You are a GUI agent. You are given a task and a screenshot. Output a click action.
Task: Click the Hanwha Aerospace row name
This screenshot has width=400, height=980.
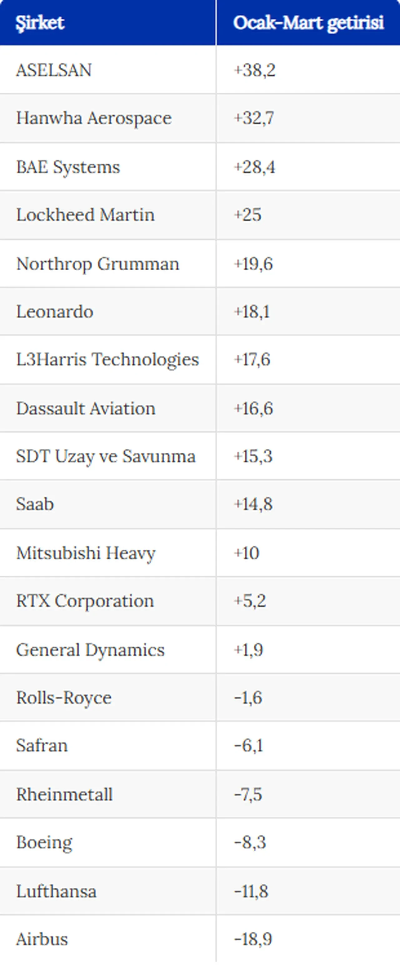(x=94, y=118)
